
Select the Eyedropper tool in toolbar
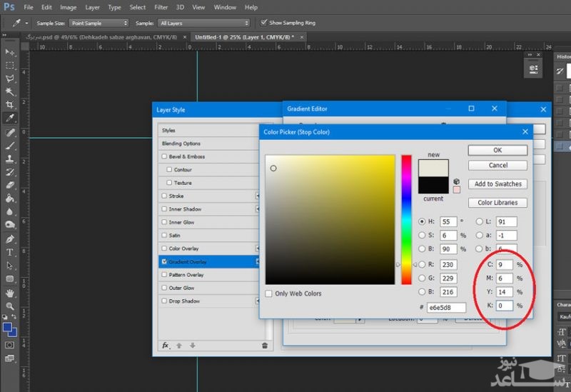coord(10,119)
